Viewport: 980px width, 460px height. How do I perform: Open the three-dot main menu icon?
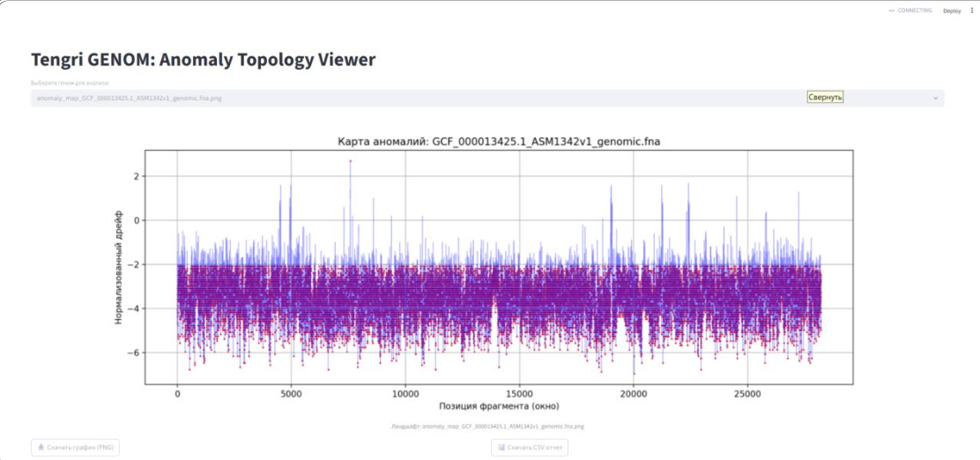pyautogui.click(x=972, y=11)
